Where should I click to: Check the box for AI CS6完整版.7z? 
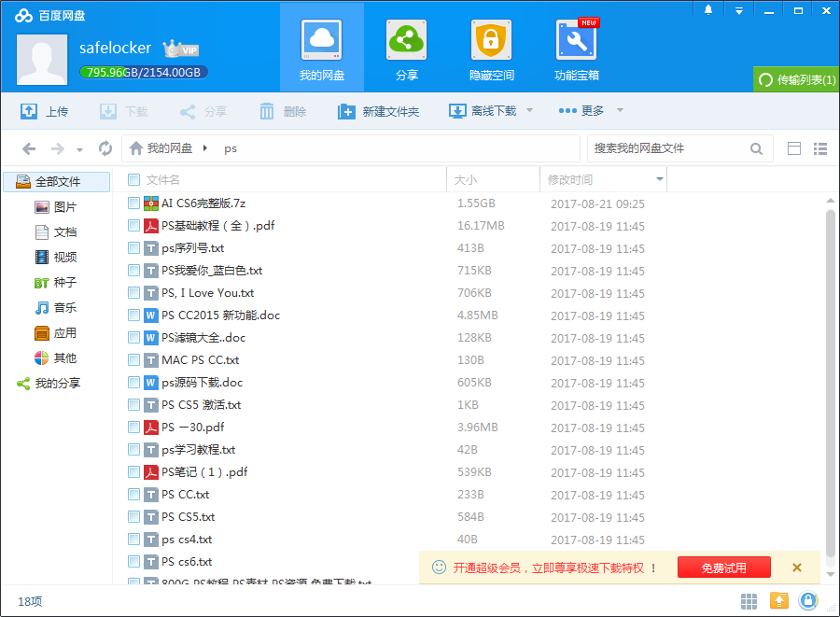[133, 203]
